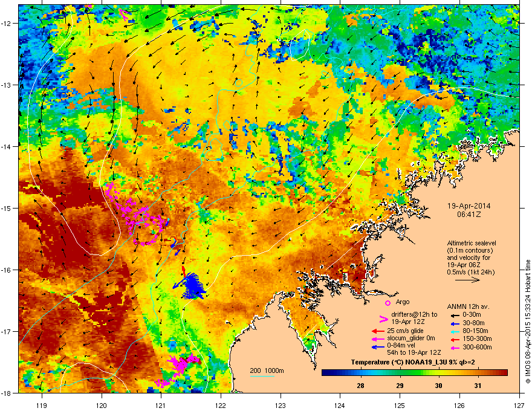532x411 pixels.
Task: Click the red 150-300m ANMN arrow
Action: 455,339
